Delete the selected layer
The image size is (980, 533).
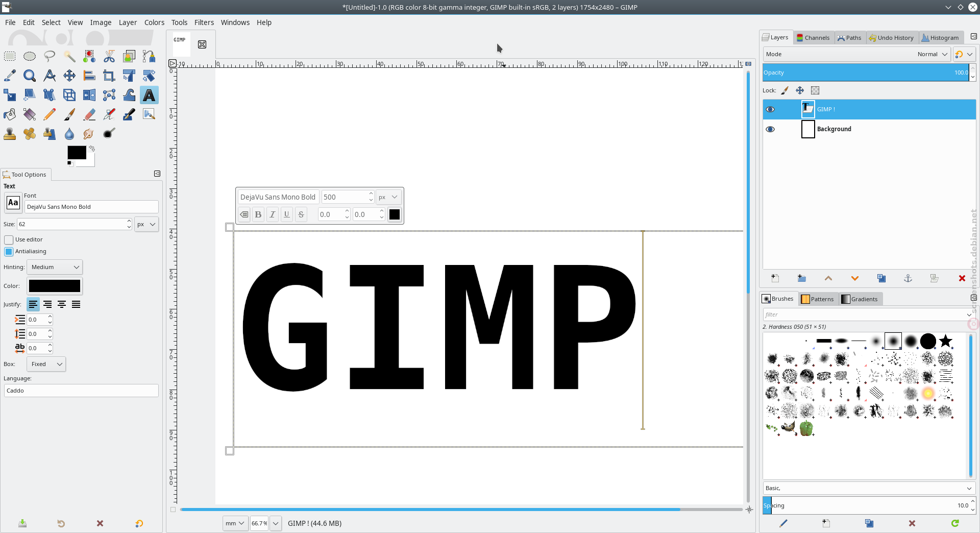point(962,278)
